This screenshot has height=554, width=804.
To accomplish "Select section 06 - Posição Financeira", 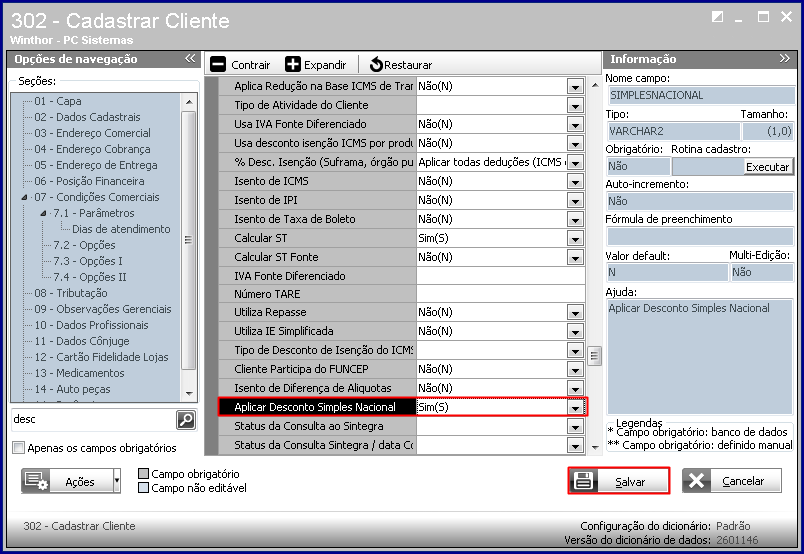I will (89, 181).
